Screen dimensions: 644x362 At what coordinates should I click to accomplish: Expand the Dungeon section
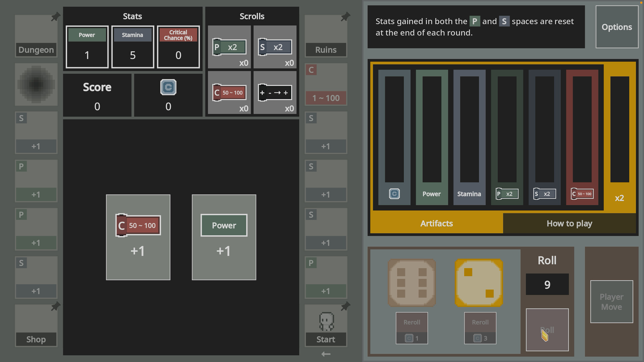pyautogui.click(x=36, y=50)
